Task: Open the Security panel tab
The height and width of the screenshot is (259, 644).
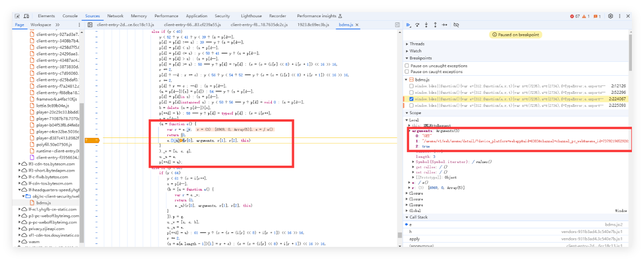Action: (x=222, y=16)
